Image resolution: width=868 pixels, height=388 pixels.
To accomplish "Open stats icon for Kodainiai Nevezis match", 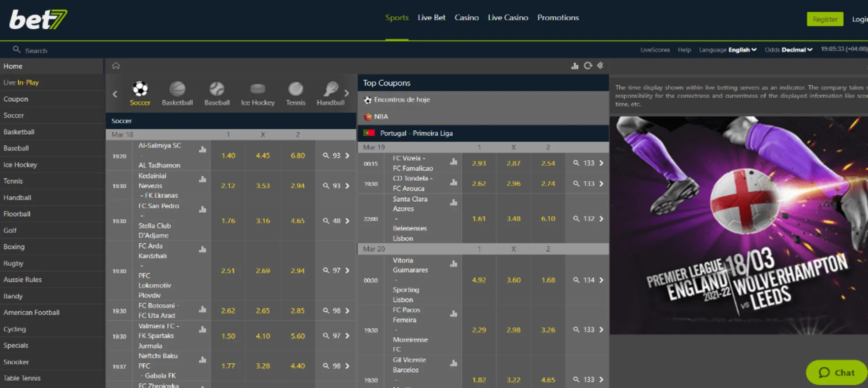I will (x=203, y=179).
